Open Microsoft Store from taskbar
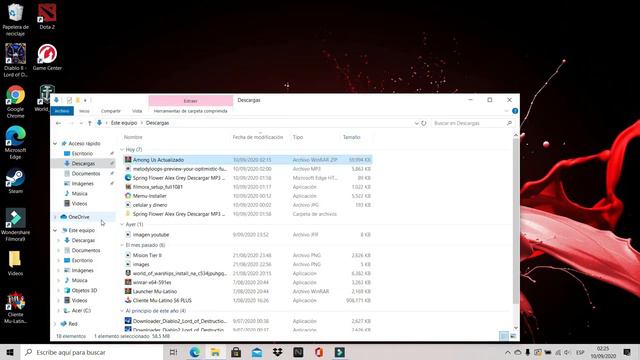Image resolution: width=640 pixels, height=360 pixels. pos(236,352)
